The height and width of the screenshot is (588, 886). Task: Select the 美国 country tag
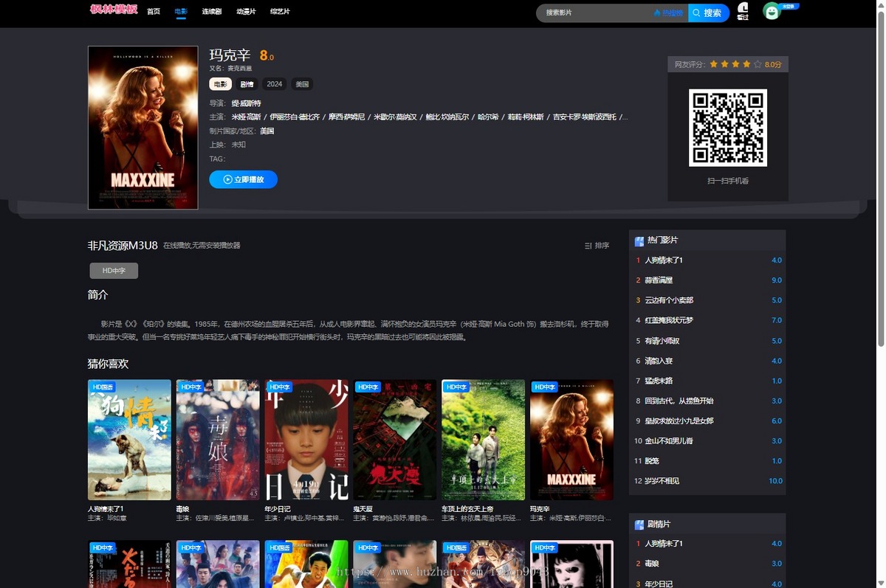point(302,84)
